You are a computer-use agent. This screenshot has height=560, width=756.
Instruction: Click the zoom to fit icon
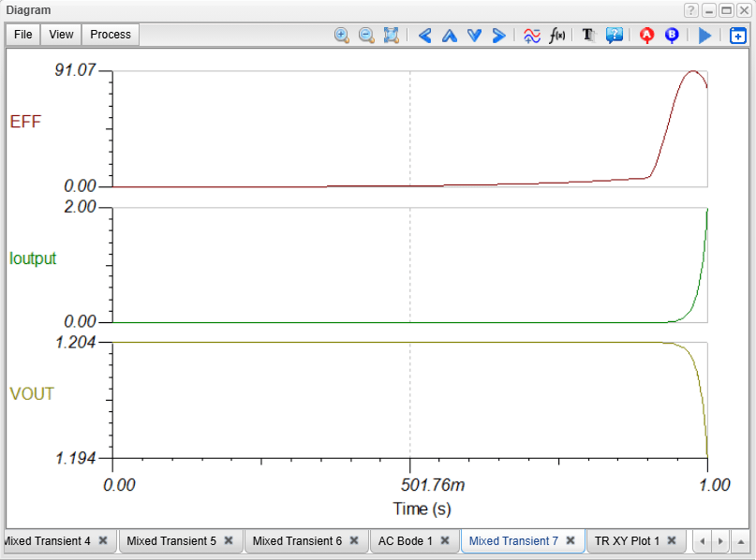(392, 36)
